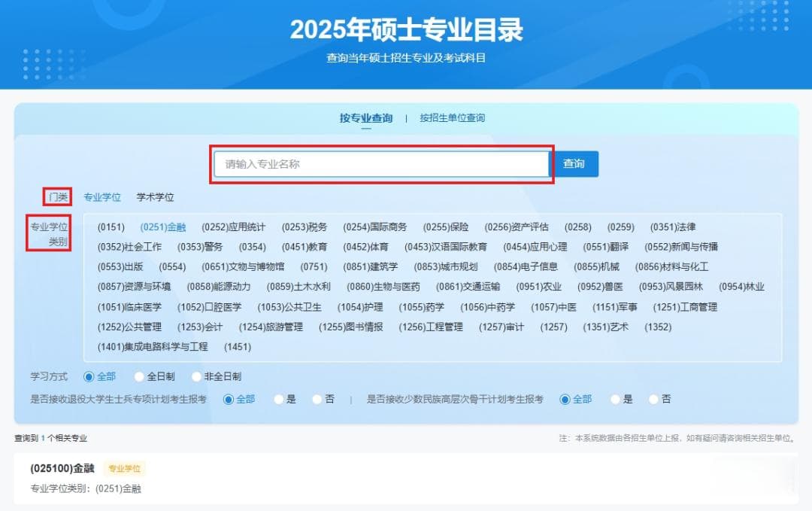
Task: Choose category (0551)翻译
Action: click(605, 247)
